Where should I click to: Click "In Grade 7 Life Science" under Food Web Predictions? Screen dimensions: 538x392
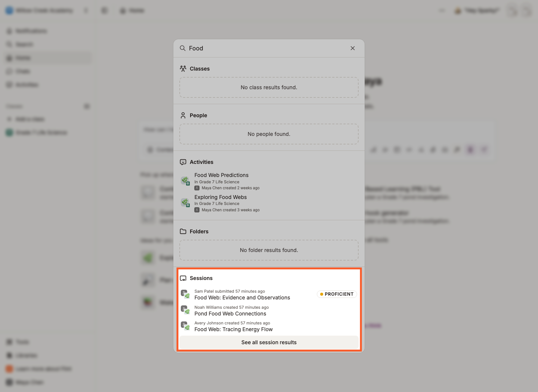pyautogui.click(x=217, y=182)
